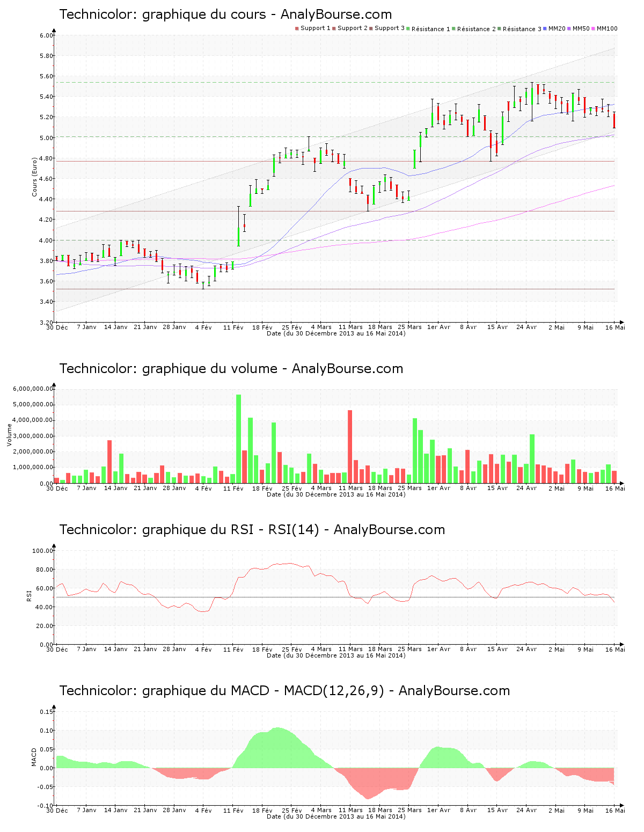644x832 pixels.
Task: Click the date range caption under the price chart
Action: click(336, 333)
